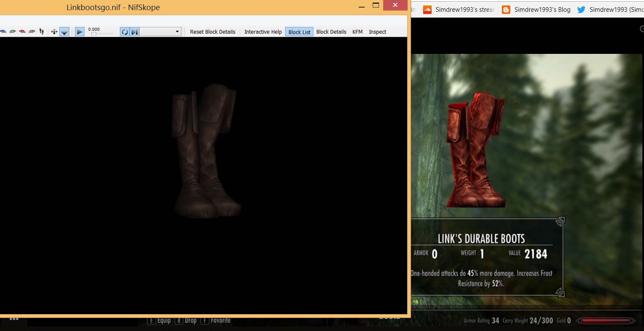Toggle the animation switch button
The width and height of the screenshot is (644, 331).
(134, 32)
